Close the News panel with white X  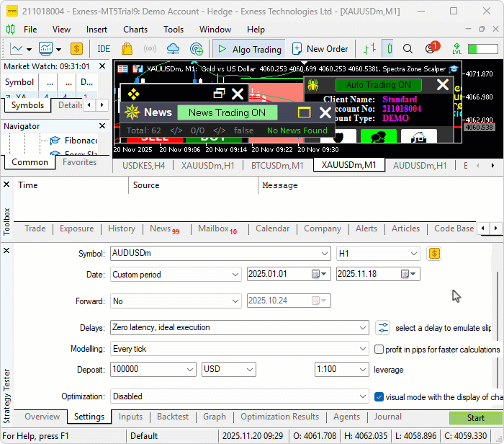pos(325,112)
